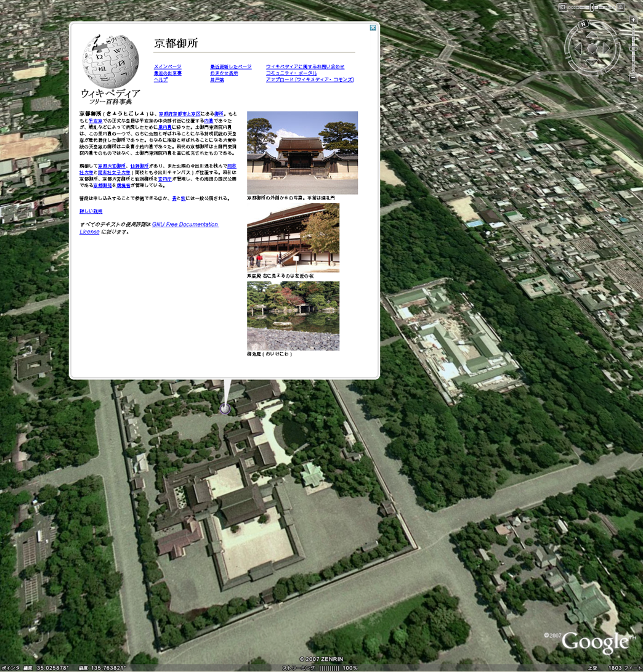Pan the map up with the up arrow

pyautogui.click(x=592, y=34)
